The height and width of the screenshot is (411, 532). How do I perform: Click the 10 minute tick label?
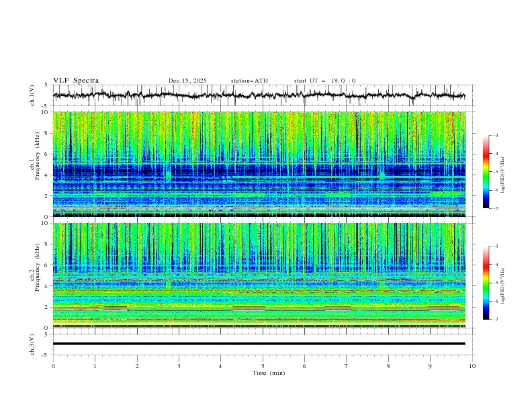[x=472, y=365]
